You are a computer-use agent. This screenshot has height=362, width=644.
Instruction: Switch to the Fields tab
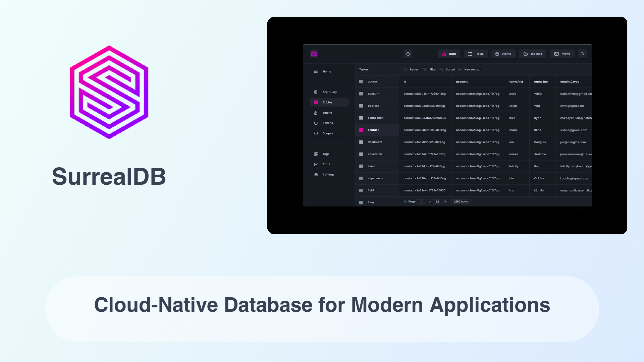(x=476, y=54)
